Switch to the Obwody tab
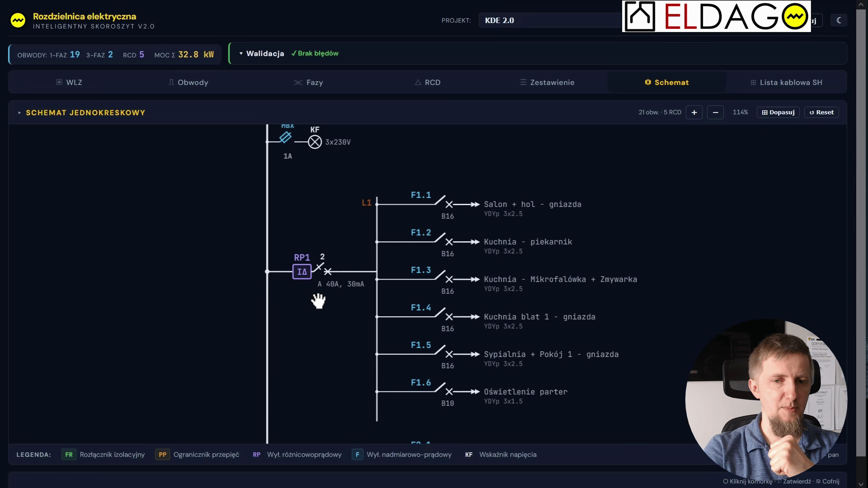This screenshot has width=868, height=488. click(188, 82)
